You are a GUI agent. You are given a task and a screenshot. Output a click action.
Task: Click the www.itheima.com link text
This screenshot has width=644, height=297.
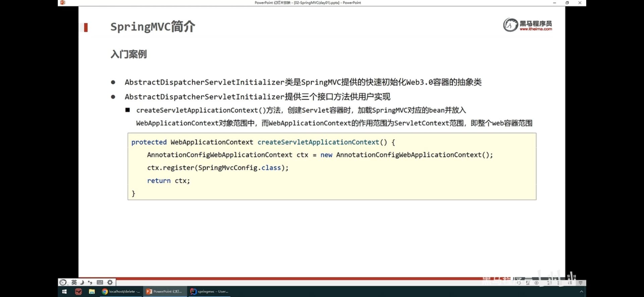[x=536, y=29]
